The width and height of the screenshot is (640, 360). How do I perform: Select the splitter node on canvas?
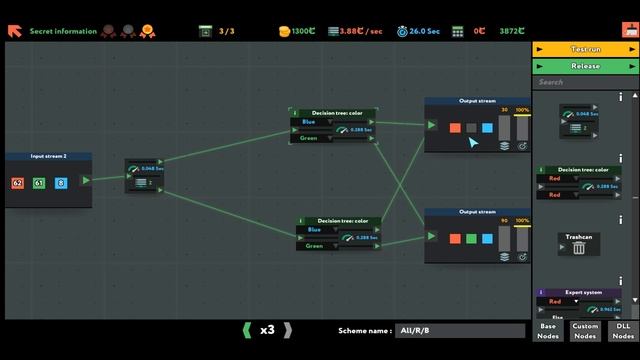click(x=144, y=176)
